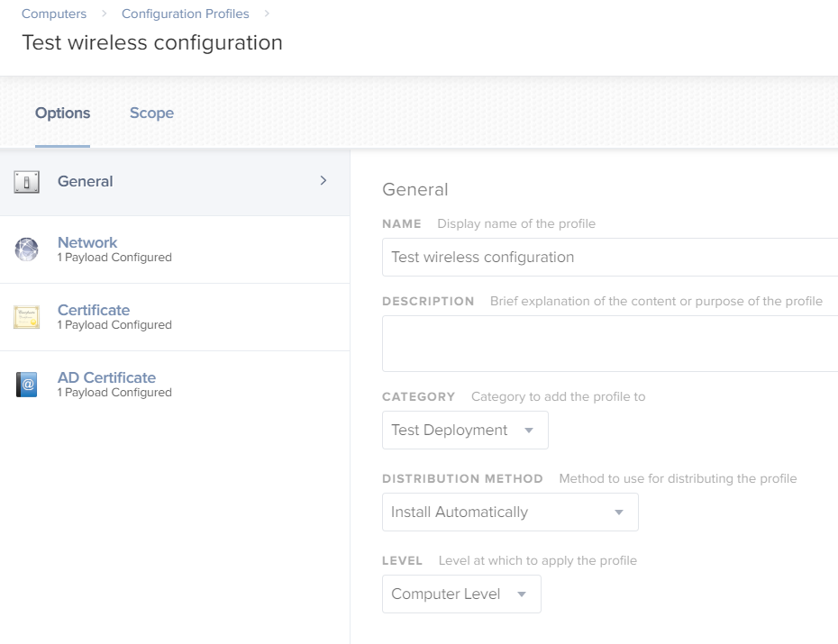
Task: Click the Description text area
Action: coord(610,343)
